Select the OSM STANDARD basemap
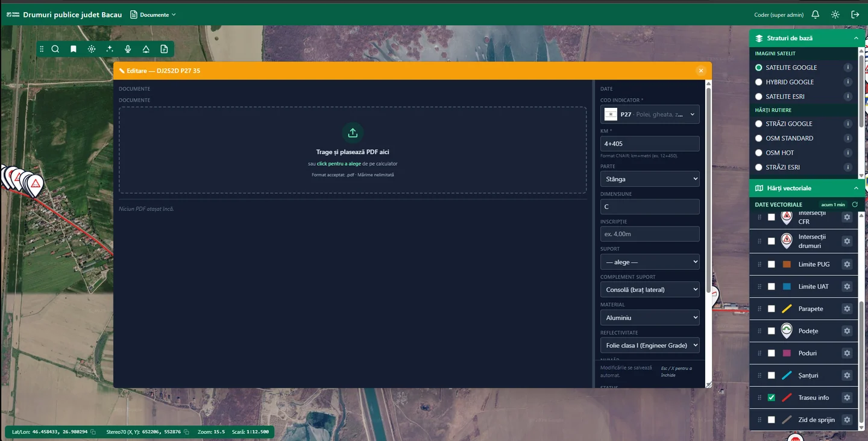 click(759, 138)
